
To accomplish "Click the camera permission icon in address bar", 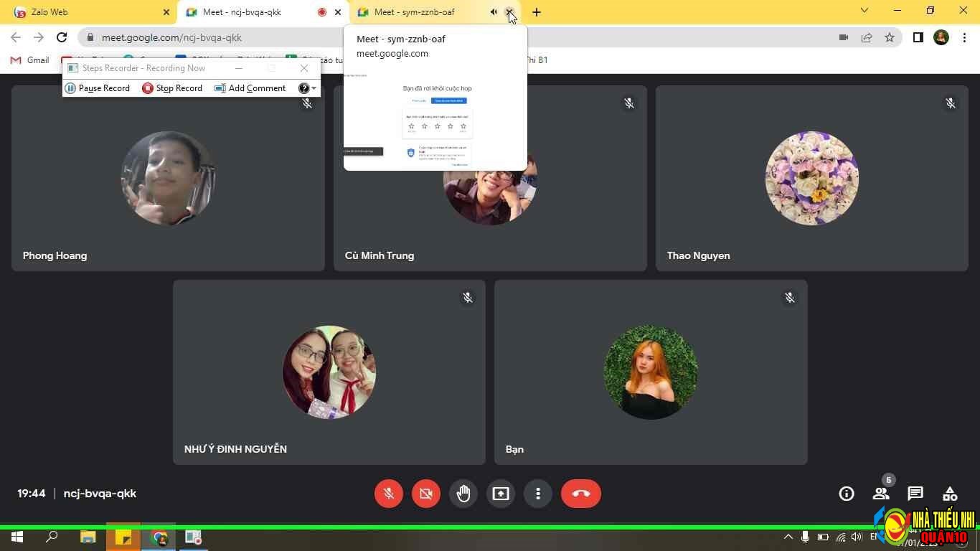I will coord(844,37).
